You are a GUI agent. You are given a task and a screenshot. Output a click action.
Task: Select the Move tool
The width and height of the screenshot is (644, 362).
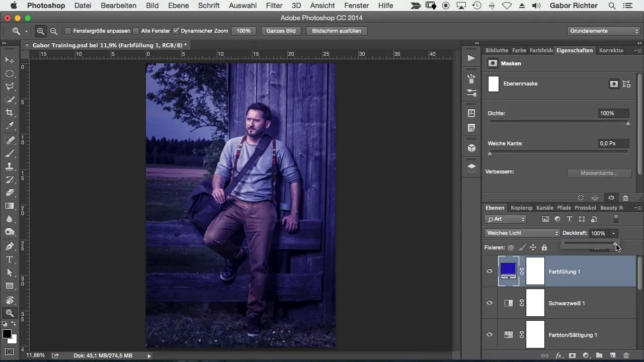[10, 60]
